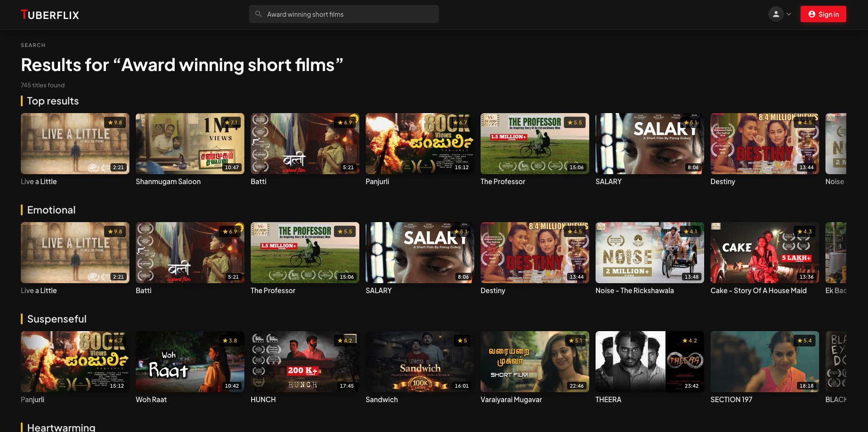Open Destiny thumbnail in Top results
The width and height of the screenshot is (868, 432).
[x=765, y=143]
